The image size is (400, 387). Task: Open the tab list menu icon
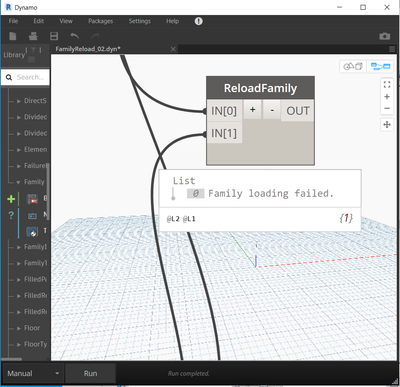[x=392, y=49]
